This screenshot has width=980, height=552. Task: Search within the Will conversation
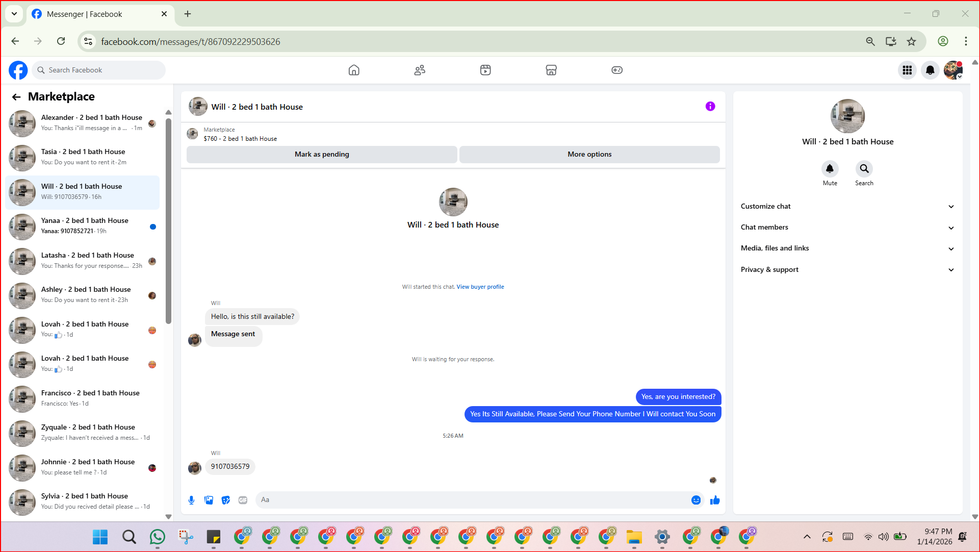click(x=864, y=169)
